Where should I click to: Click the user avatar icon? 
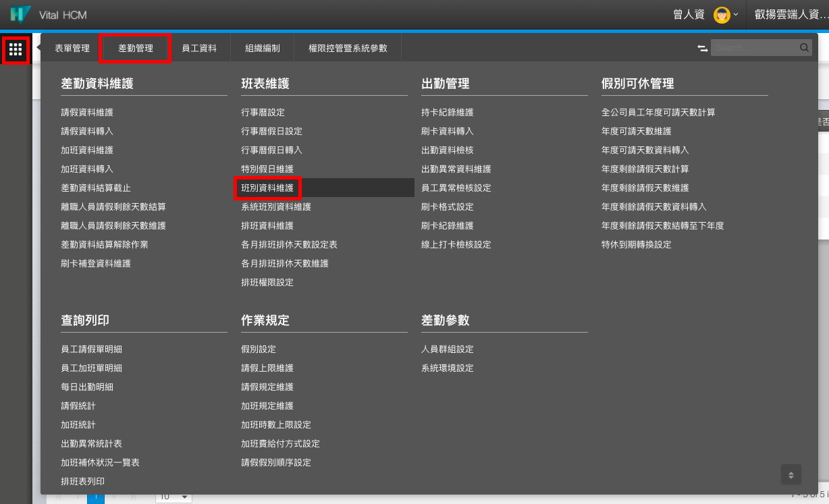(x=722, y=15)
